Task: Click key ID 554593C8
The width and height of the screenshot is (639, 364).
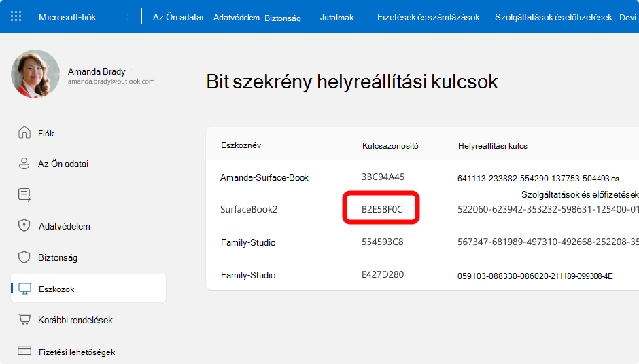Action: tap(383, 242)
